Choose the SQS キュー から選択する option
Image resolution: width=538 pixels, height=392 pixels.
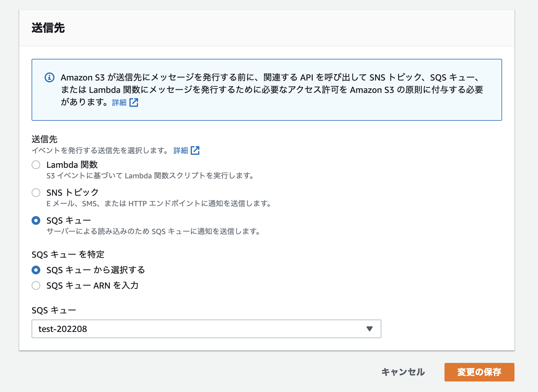[x=36, y=270]
